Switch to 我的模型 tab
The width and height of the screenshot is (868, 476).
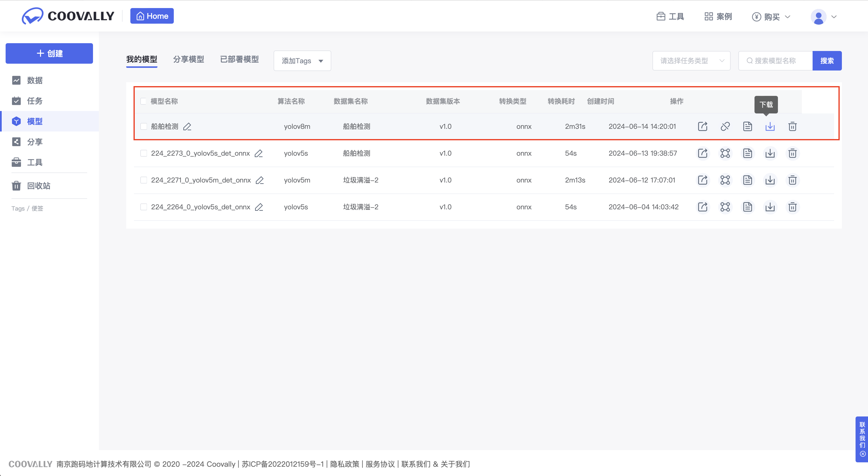pos(142,59)
